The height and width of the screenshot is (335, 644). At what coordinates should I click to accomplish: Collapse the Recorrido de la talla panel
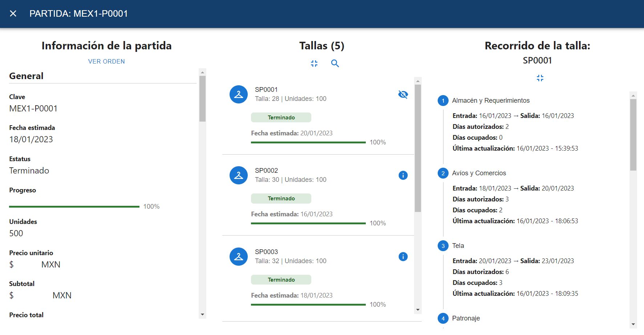(540, 78)
